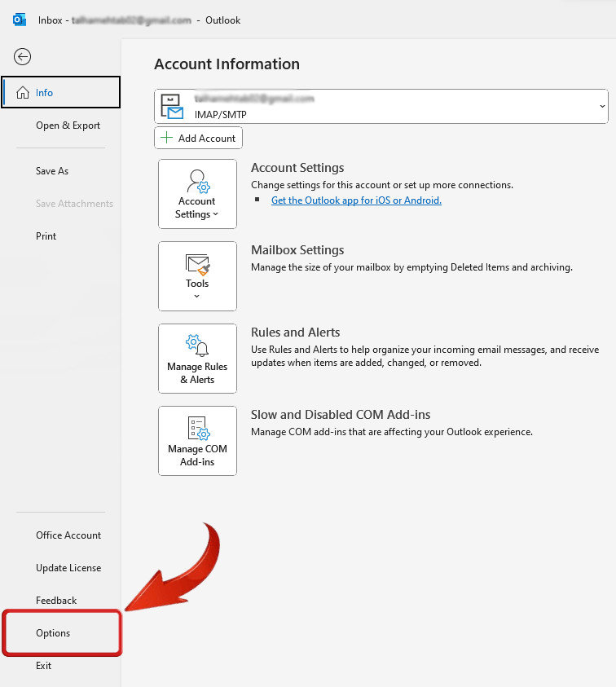Open the Feedback page

pyautogui.click(x=56, y=601)
